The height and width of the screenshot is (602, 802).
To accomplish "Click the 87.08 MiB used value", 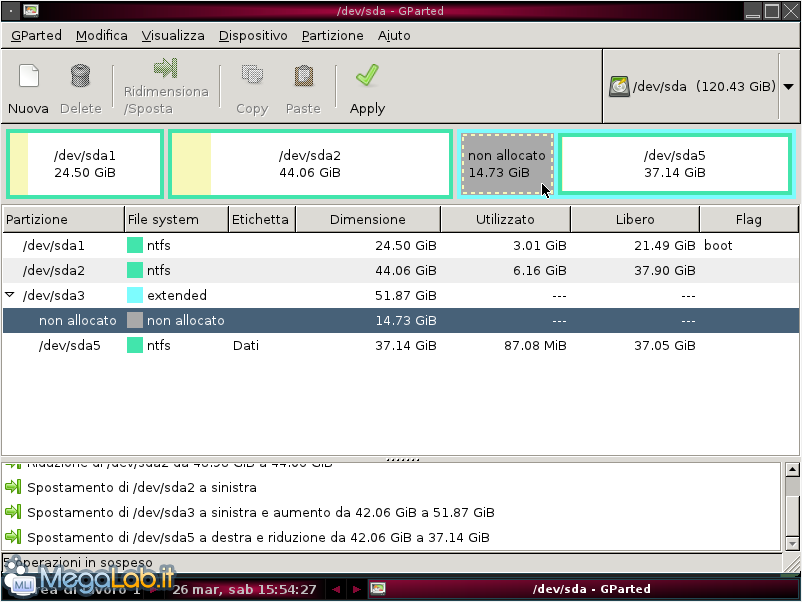I will pos(535,346).
